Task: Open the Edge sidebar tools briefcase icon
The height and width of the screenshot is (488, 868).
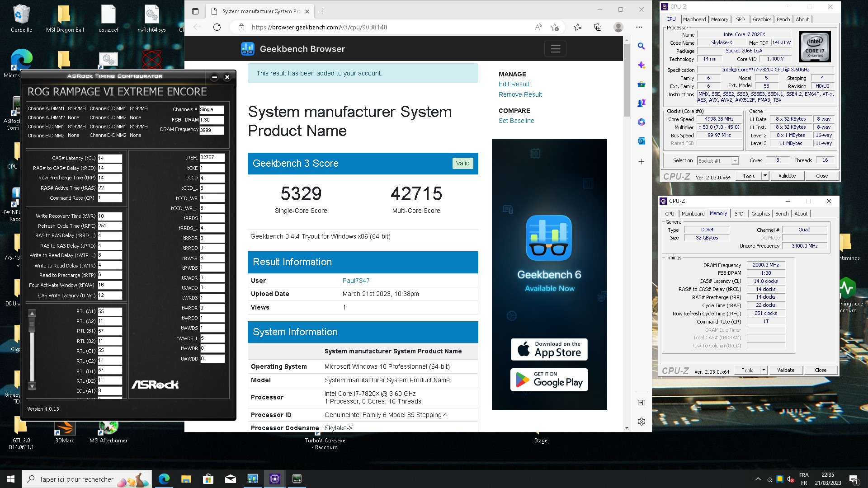Action: tap(641, 84)
